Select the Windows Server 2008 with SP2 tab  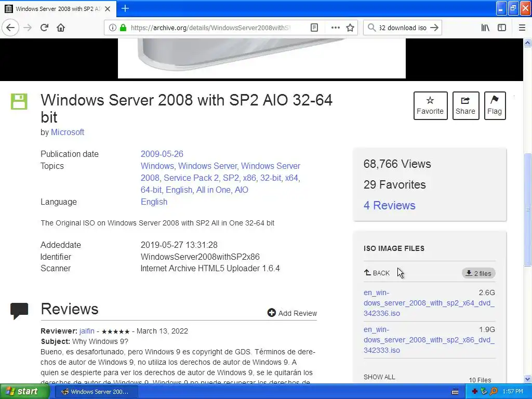click(x=58, y=9)
